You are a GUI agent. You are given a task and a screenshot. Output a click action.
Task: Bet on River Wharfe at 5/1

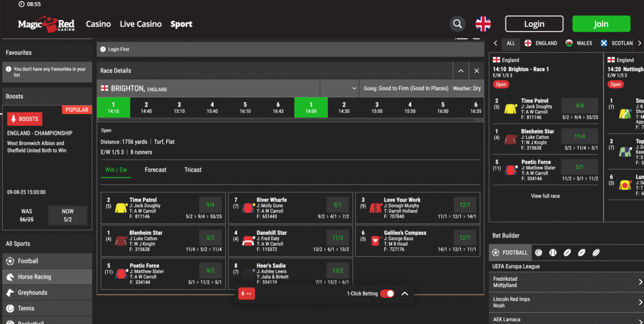(x=338, y=205)
